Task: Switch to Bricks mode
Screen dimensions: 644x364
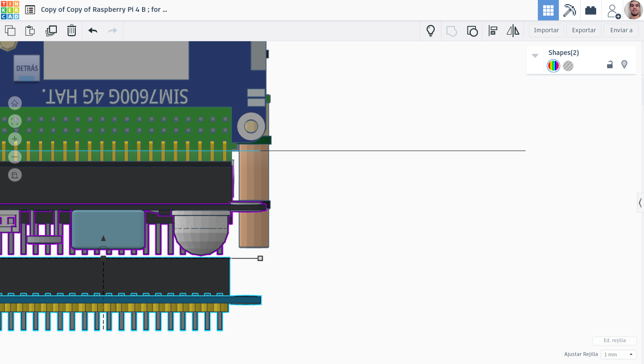Action: [590, 10]
